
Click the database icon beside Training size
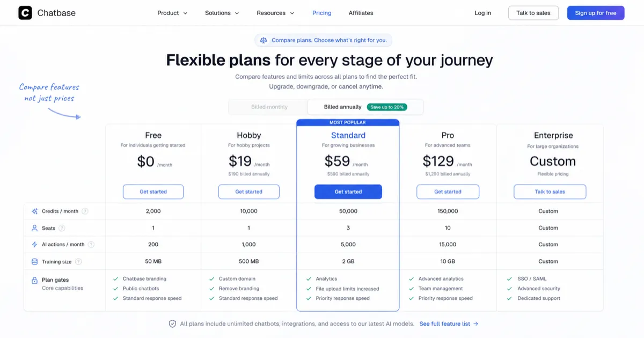click(34, 261)
